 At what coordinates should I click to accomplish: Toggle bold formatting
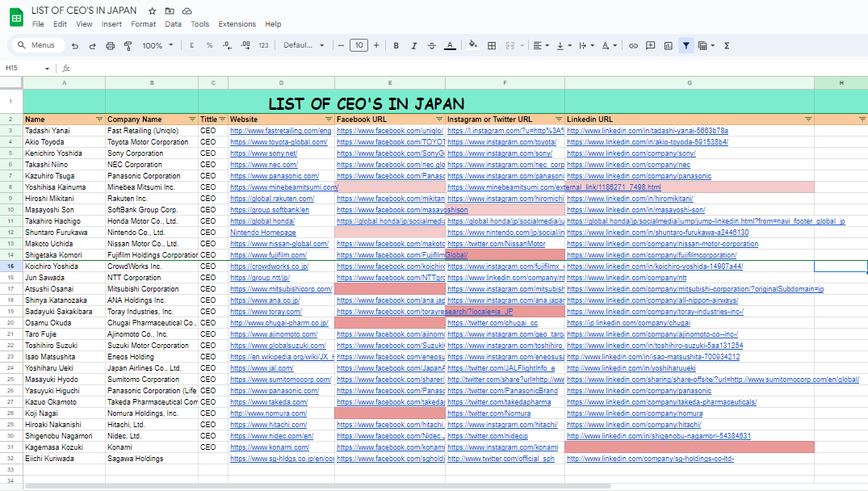click(x=396, y=45)
